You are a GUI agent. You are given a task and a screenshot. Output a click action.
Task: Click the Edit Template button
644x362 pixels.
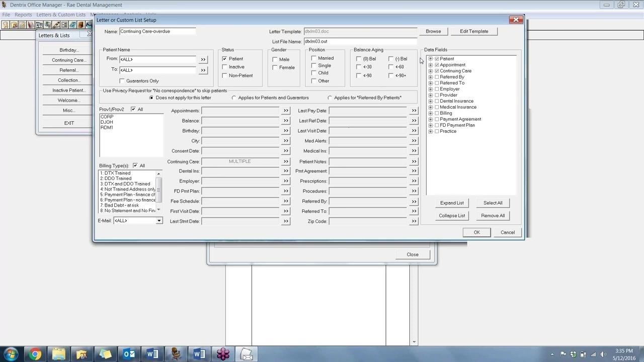coord(474,31)
